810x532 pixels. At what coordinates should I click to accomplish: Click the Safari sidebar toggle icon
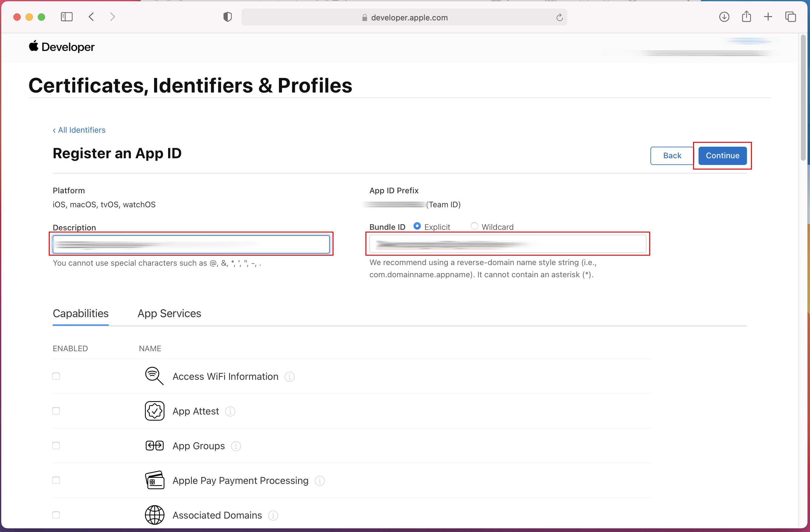66,17
